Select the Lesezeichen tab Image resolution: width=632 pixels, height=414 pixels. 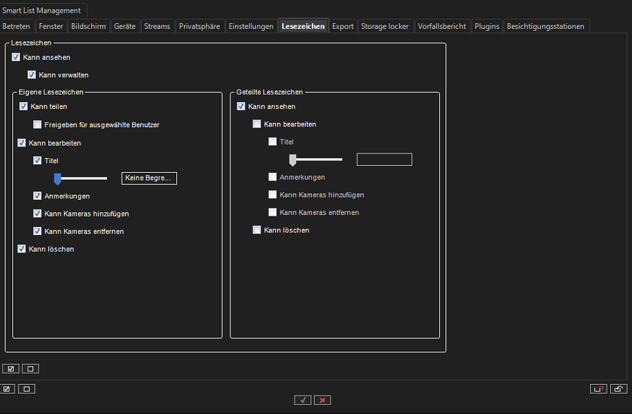(303, 26)
